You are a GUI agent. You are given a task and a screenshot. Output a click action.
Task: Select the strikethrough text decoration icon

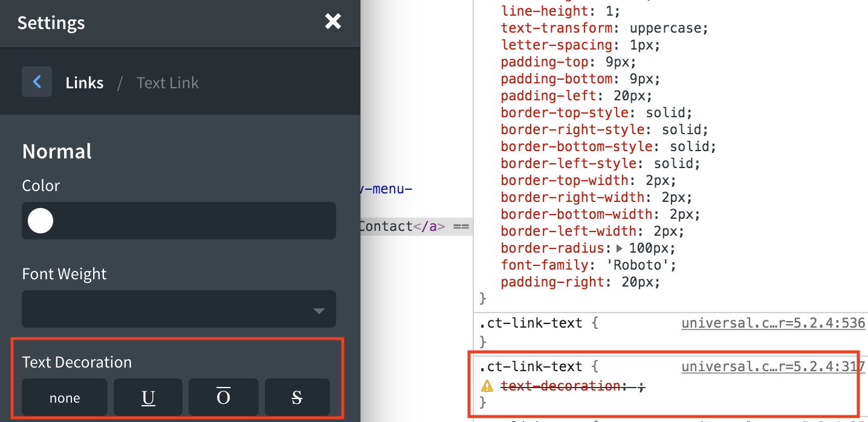click(x=297, y=397)
